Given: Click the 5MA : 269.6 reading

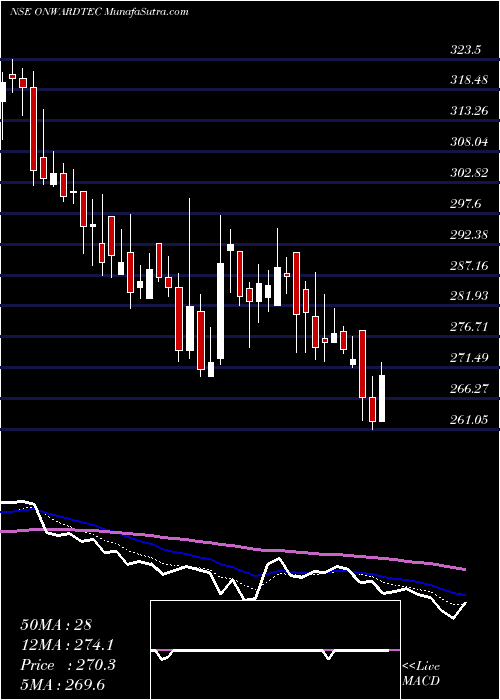Looking at the screenshot, I should click(x=63, y=685).
